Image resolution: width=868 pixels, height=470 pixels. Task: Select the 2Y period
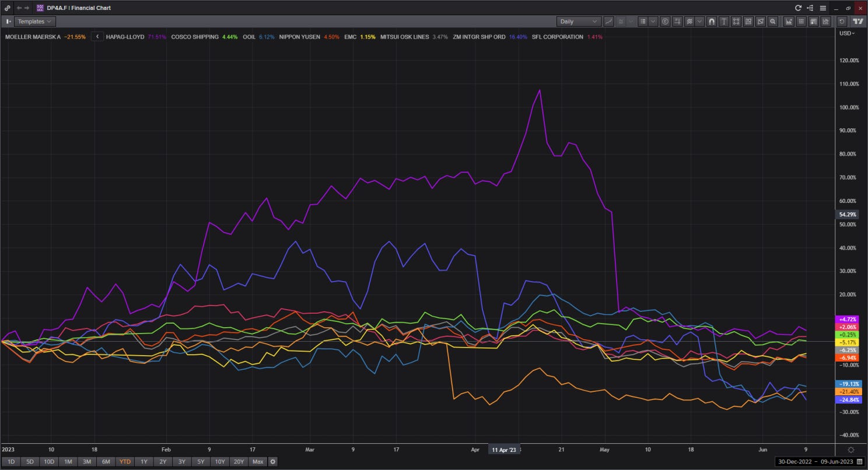click(163, 462)
